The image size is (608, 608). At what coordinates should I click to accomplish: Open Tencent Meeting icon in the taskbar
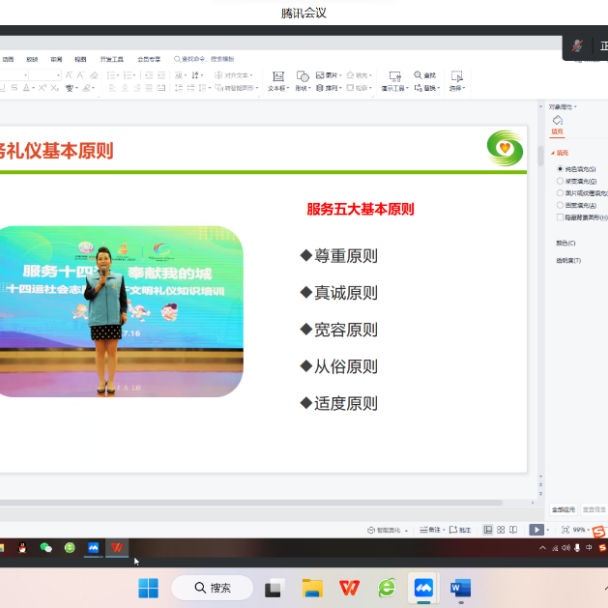(x=423, y=587)
